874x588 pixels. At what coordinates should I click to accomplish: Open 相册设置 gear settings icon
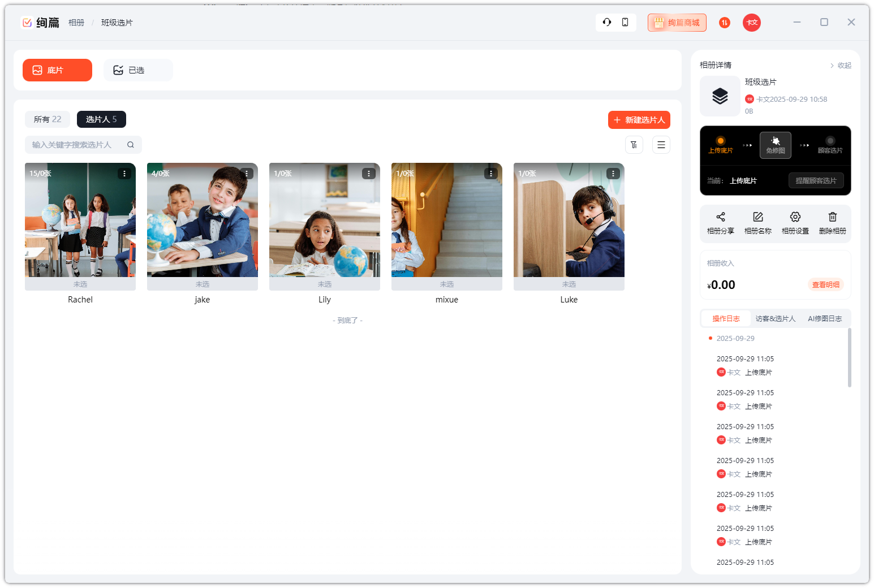[x=795, y=217]
